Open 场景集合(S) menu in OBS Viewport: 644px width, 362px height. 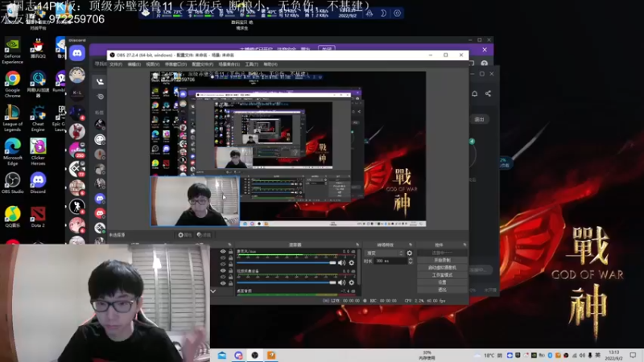(229, 64)
